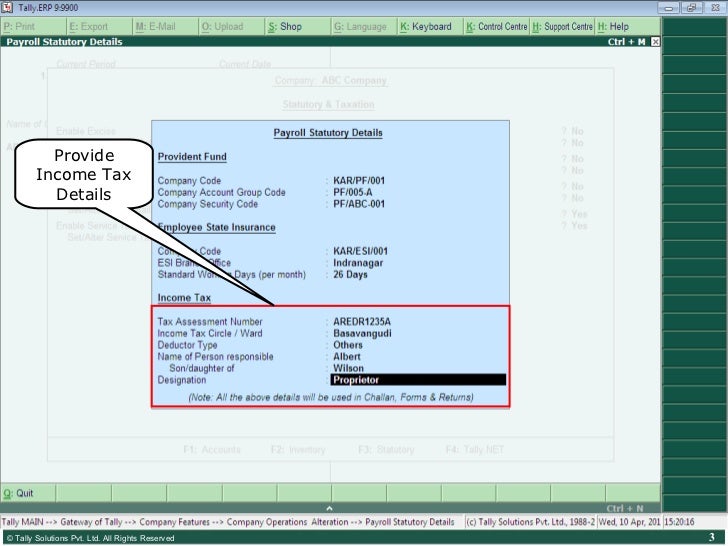
Task: Open the S: Shop menu
Action: coord(298,27)
